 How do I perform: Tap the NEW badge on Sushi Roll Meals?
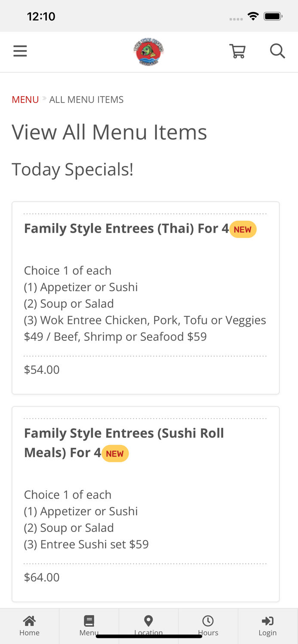pyautogui.click(x=115, y=453)
